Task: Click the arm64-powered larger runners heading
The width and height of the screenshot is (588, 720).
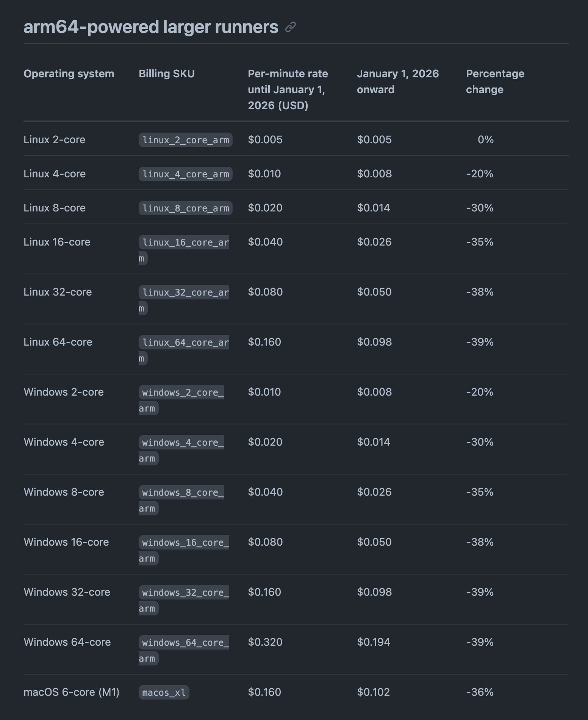Action: point(151,27)
